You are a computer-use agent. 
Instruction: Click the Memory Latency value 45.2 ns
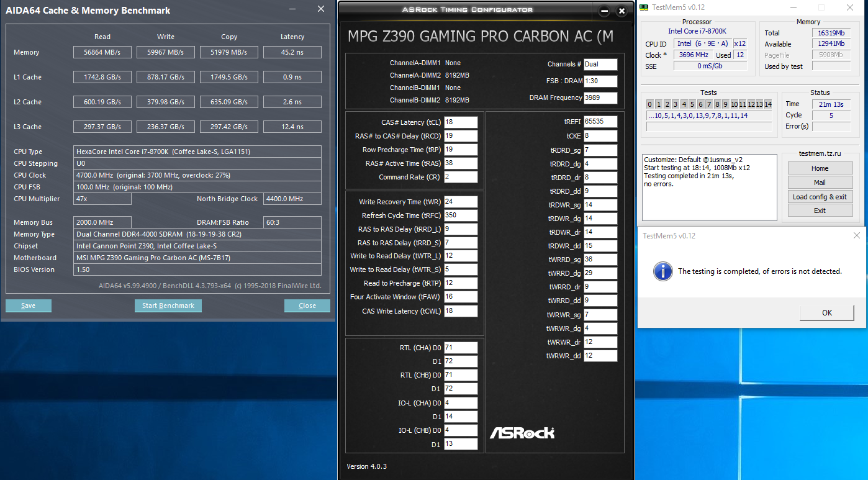292,53
